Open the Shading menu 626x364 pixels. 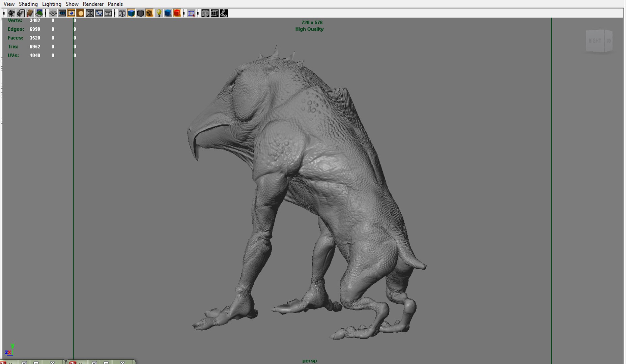tap(28, 4)
